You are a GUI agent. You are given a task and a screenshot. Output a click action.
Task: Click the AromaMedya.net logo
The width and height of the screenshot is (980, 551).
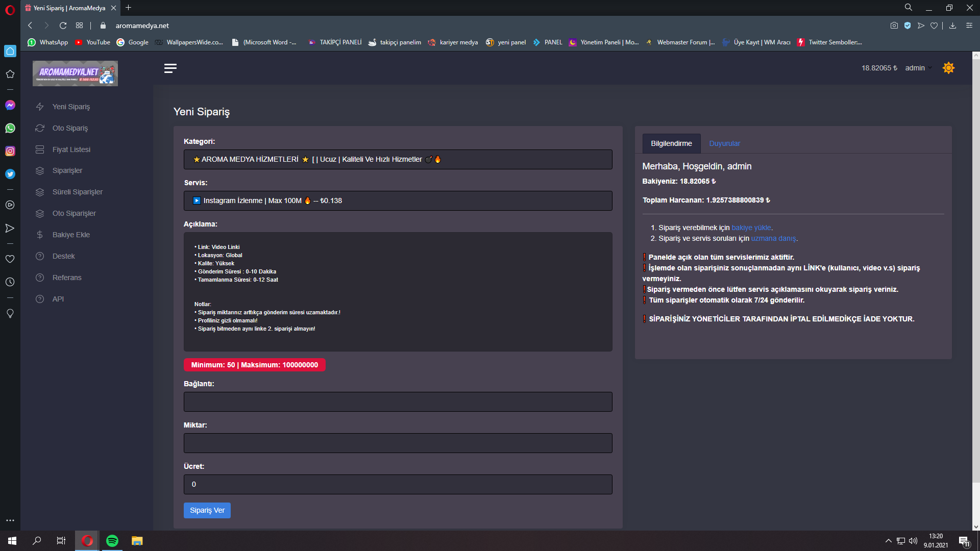75,73
